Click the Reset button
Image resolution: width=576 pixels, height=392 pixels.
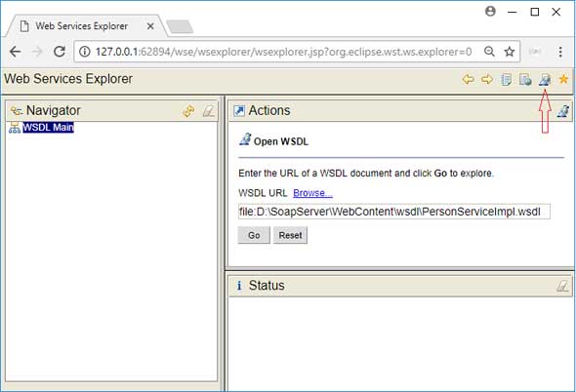coord(290,235)
